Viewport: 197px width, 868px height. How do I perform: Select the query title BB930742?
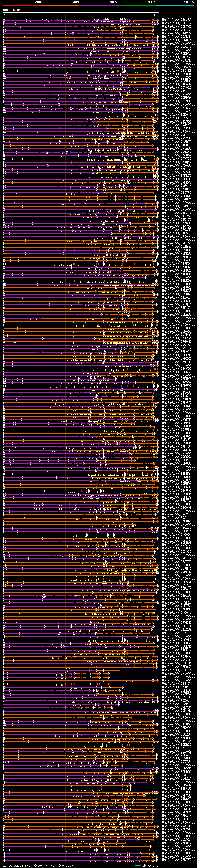point(12,10)
